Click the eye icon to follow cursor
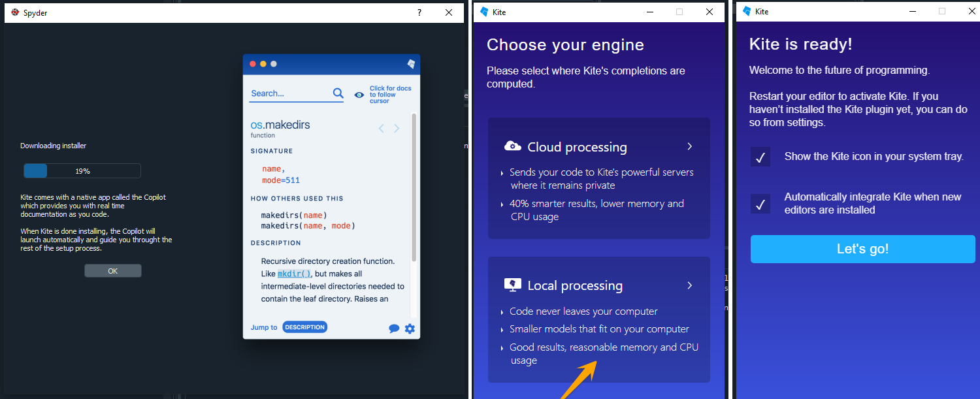The width and height of the screenshot is (980, 399). point(359,95)
